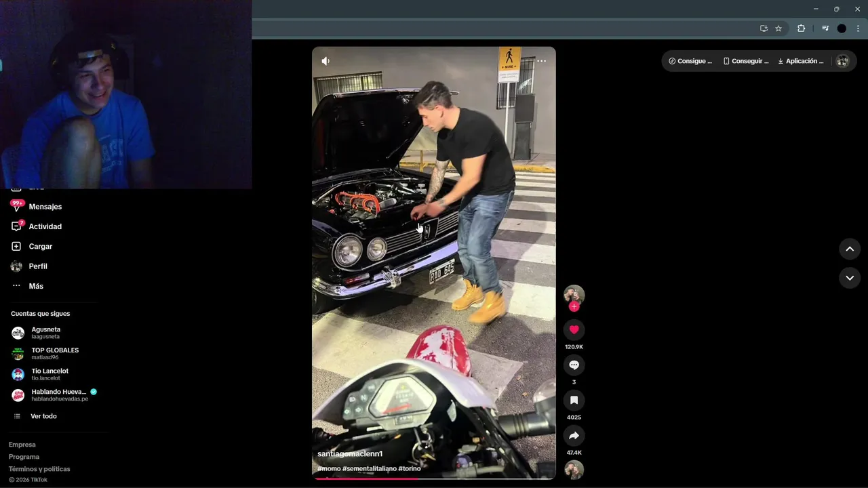This screenshot has height=488, width=868.
Task: Follow creator with the red plus badge
Action: (574, 306)
